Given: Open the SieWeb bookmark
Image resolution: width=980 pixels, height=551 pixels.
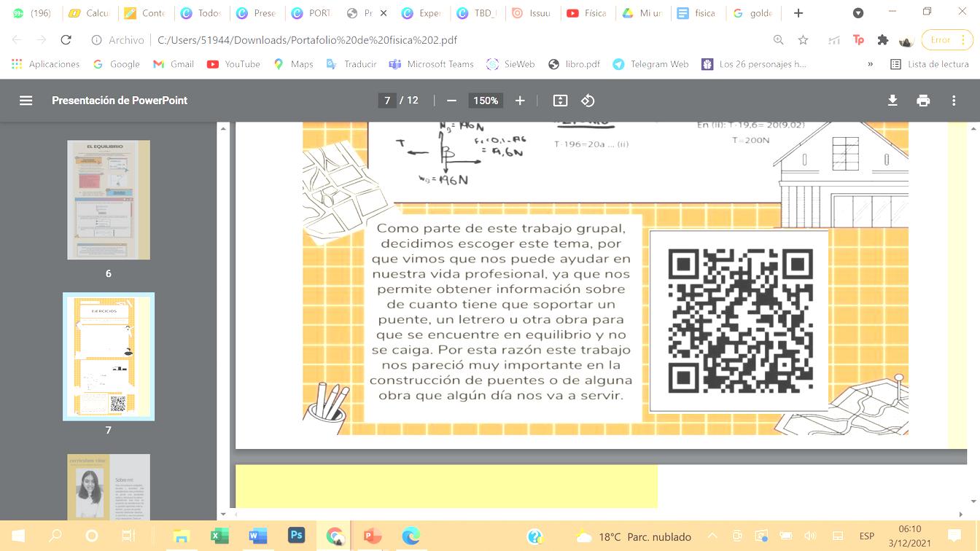Looking at the screenshot, I should [510, 64].
